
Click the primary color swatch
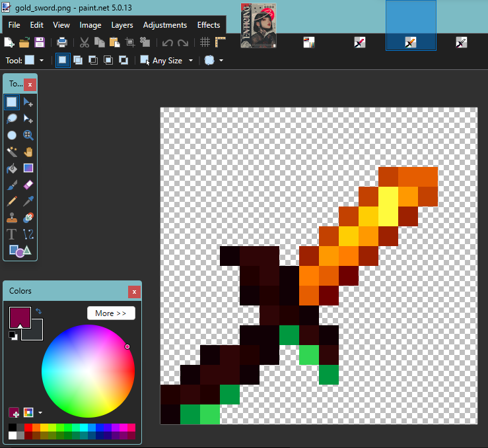tap(20, 317)
